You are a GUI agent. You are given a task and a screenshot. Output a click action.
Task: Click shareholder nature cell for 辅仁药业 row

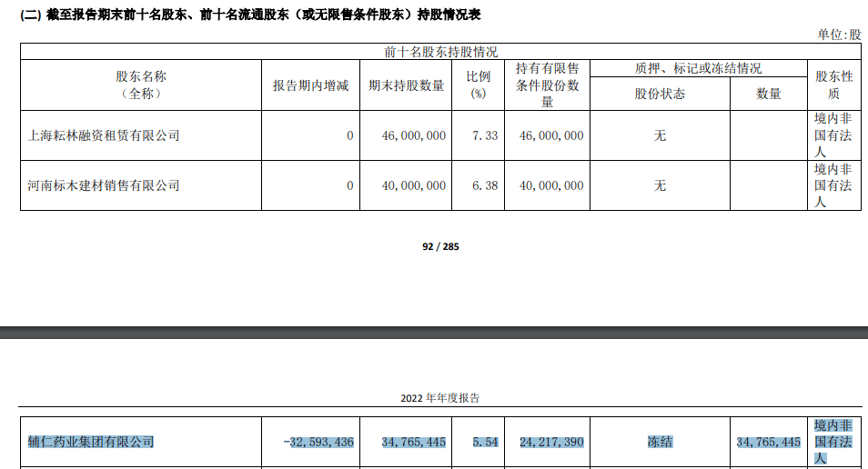pos(833,442)
